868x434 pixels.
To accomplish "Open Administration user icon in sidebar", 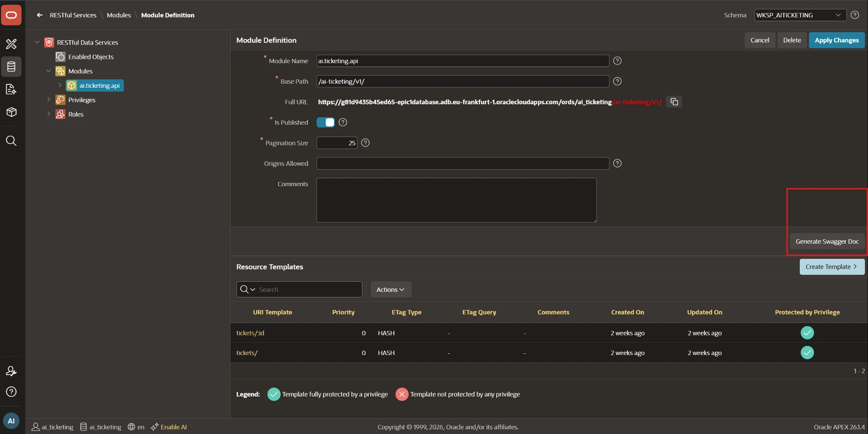I will [11, 371].
